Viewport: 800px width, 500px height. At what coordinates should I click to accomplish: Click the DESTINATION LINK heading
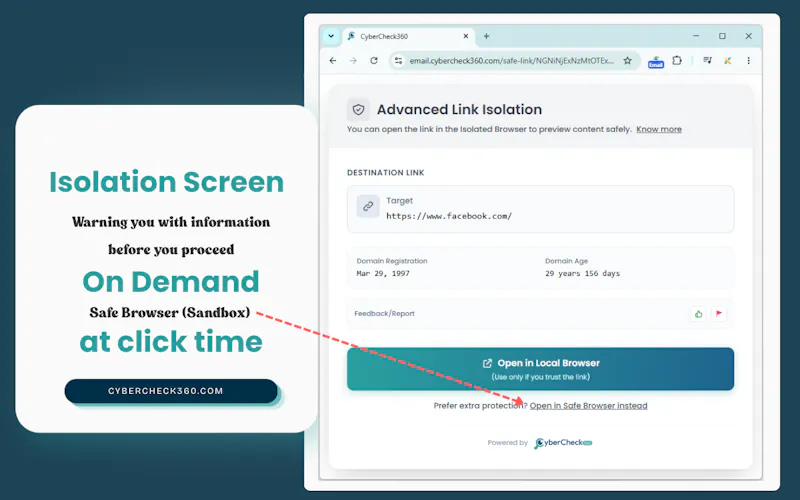pos(386,172)
